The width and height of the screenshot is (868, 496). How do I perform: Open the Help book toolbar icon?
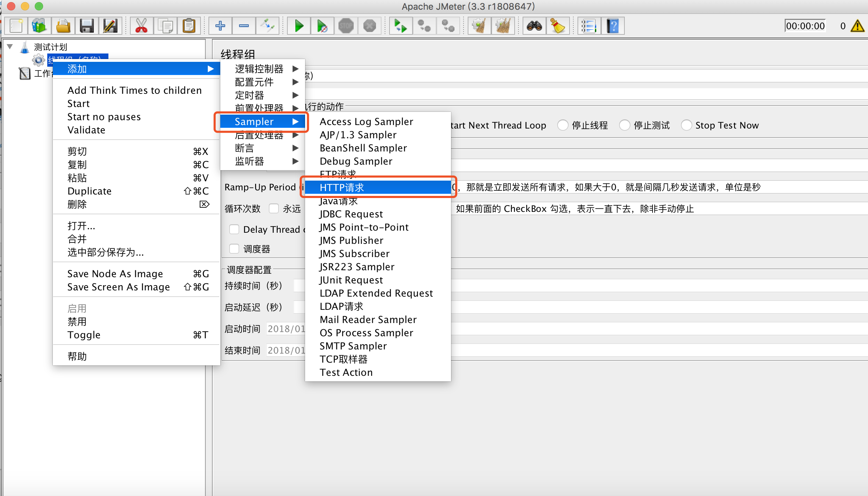point(613,26)
